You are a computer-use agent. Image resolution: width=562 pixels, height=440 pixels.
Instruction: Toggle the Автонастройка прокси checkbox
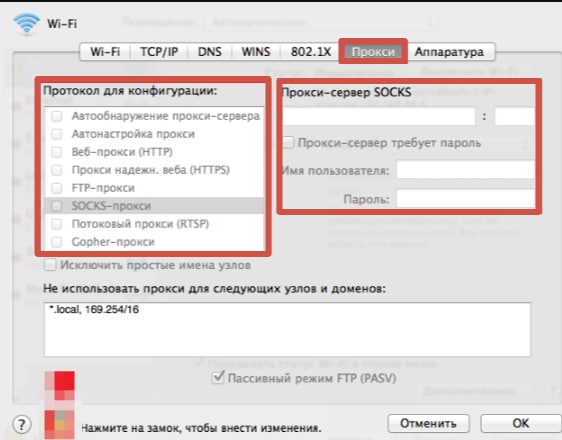tap(57, 134)
